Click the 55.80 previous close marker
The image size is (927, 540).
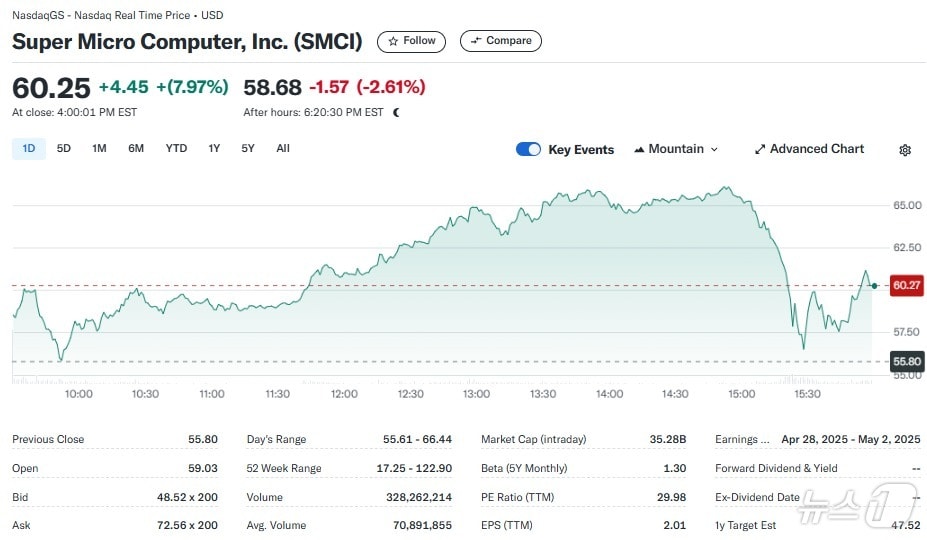[906, 361]
